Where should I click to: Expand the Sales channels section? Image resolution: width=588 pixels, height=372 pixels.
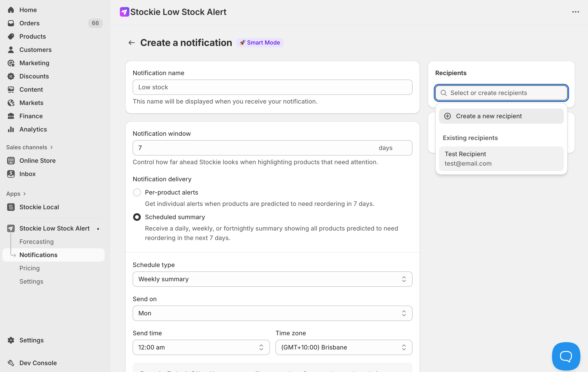29,147
